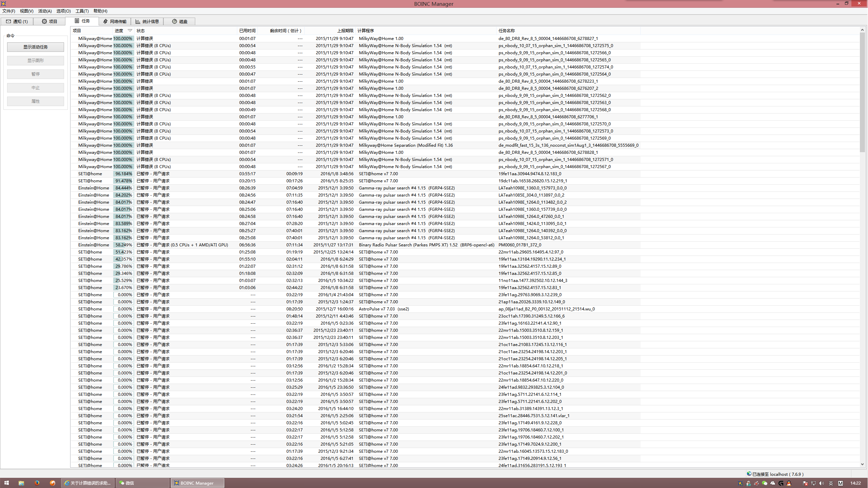868x488 pixels.
Task: Open the 活动(A) menu
Action: point(45,11)
